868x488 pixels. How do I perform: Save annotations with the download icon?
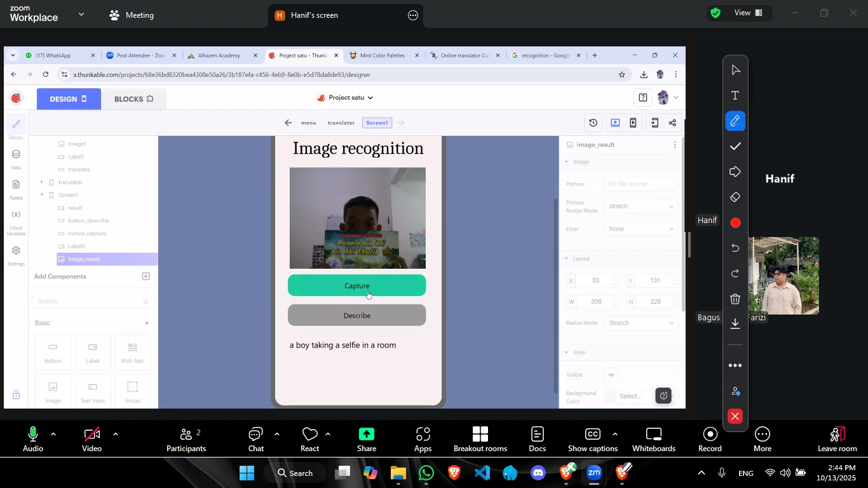(x=735, y=324)
